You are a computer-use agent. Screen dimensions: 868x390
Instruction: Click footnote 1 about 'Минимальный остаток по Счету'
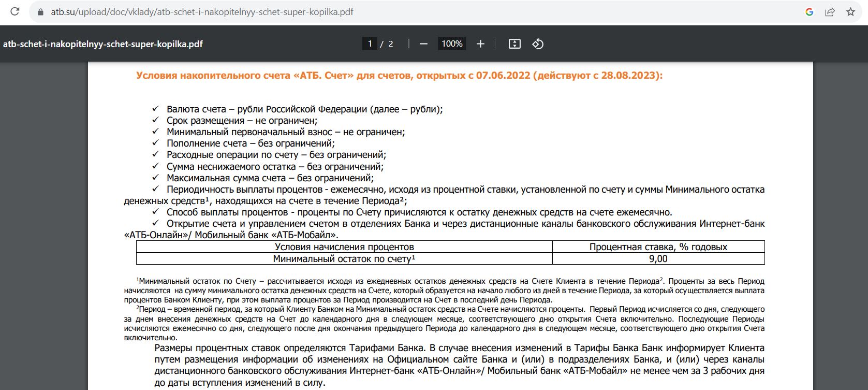(444, 291)
